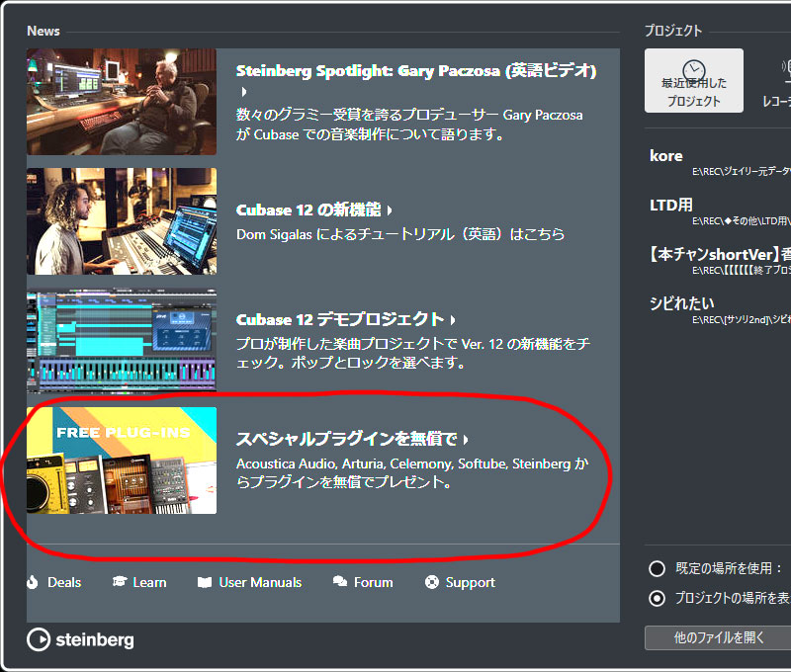Select the 既定の場所を使用 radio button

(x=657, y=568)
